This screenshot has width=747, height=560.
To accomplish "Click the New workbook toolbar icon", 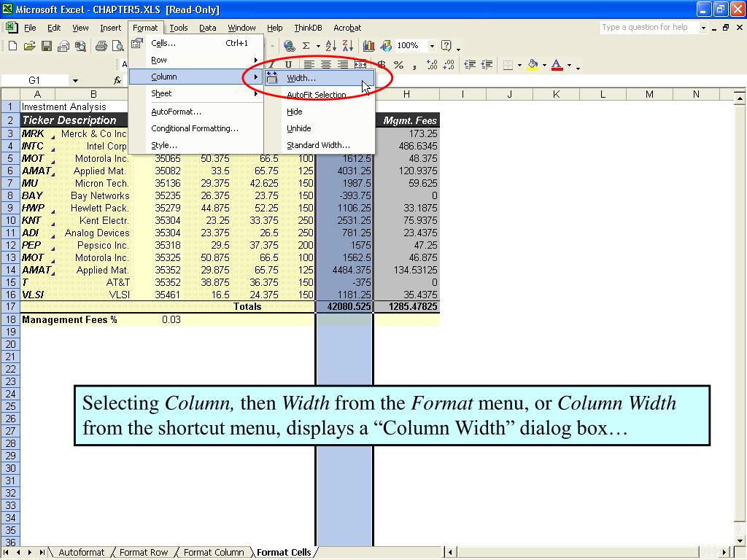I will [x=13, y=46].
